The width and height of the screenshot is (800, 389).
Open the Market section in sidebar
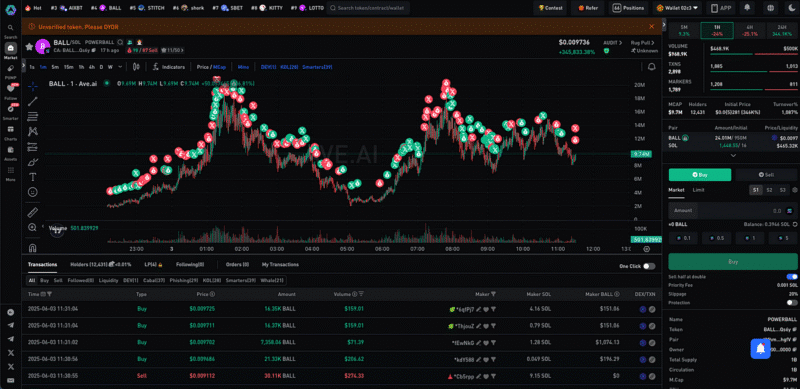11,51
